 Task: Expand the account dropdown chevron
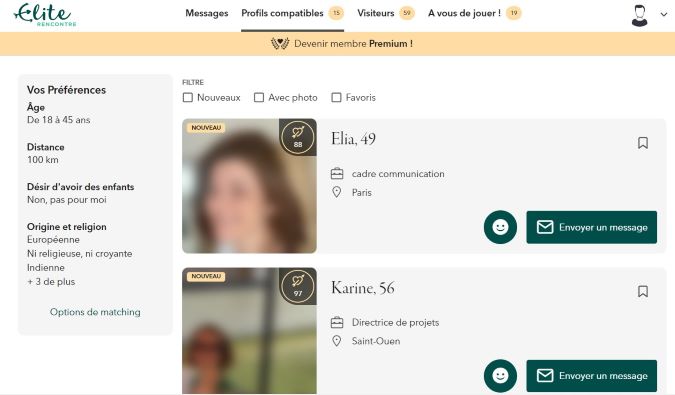663,14
